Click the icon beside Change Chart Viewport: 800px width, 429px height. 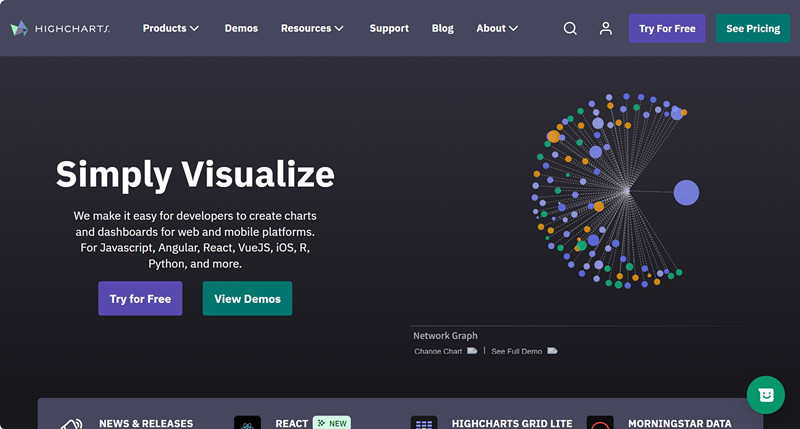[472, 351]
